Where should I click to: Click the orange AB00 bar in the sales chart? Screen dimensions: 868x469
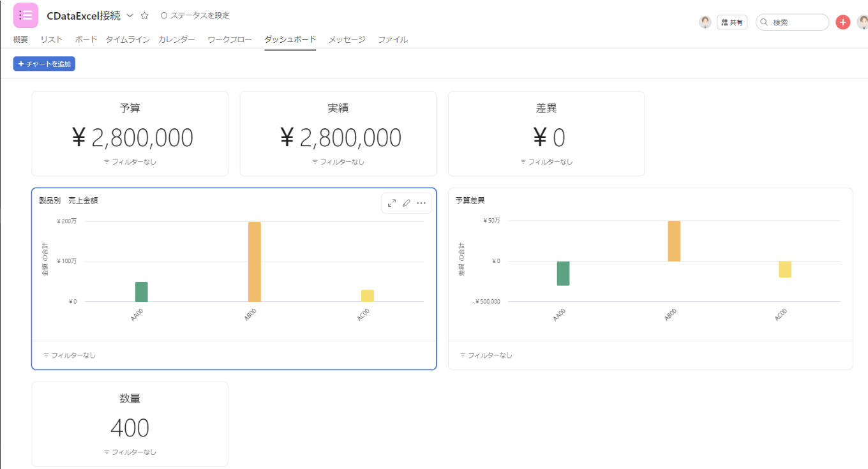tap(255, 262)
